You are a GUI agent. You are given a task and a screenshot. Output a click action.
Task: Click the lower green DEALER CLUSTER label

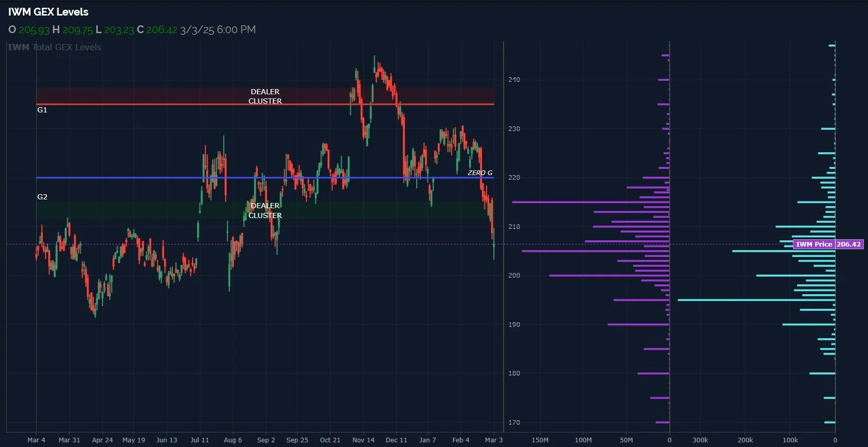pyautogui.click(x=265, y=210)
